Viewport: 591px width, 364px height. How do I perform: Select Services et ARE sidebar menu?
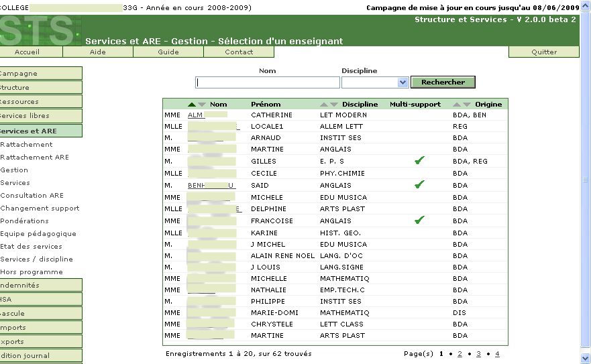(x=41, y=131)
